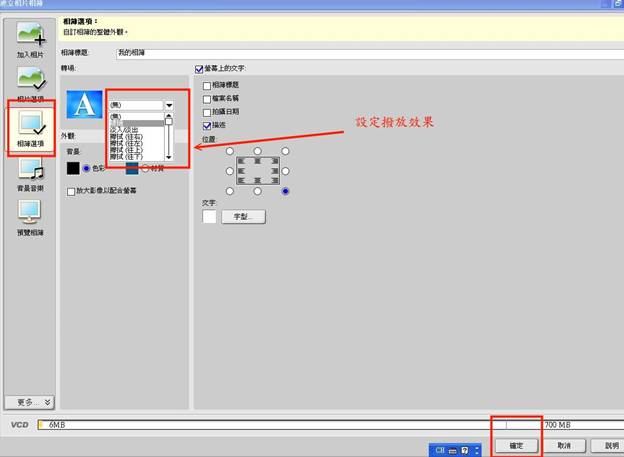Toggle the 螢幕上的文字 on-screen text checkbox
This screenshot has height=457, width=624.
[199, 68]
